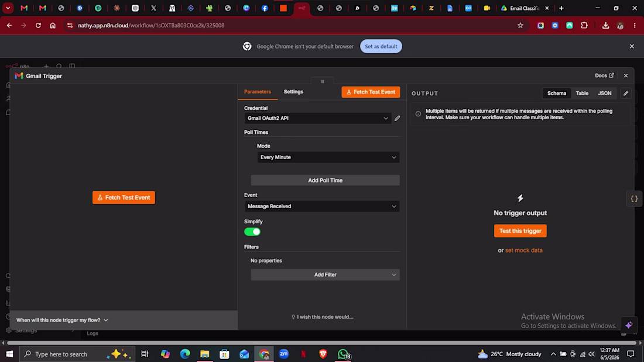Image resolution: width=644 pixels, height=362 pixels.
Task: Set Chrome as default browser
Action: pos(381,46)
